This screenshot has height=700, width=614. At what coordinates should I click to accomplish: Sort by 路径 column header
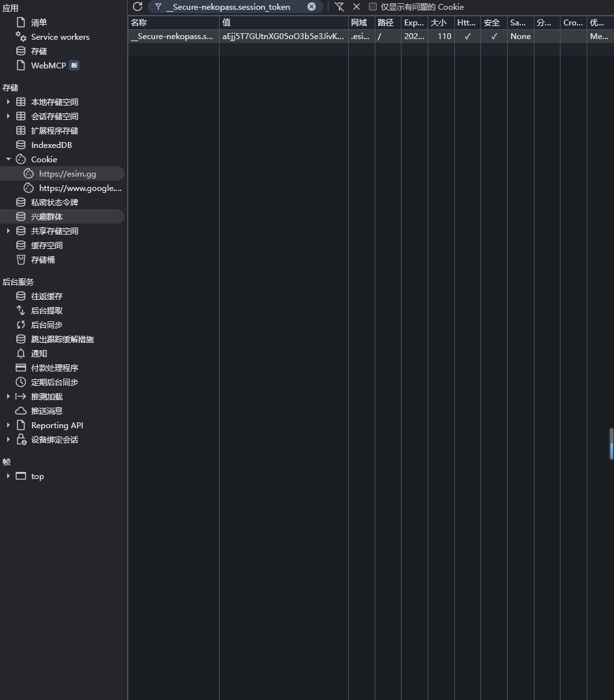tap(388, 22)
